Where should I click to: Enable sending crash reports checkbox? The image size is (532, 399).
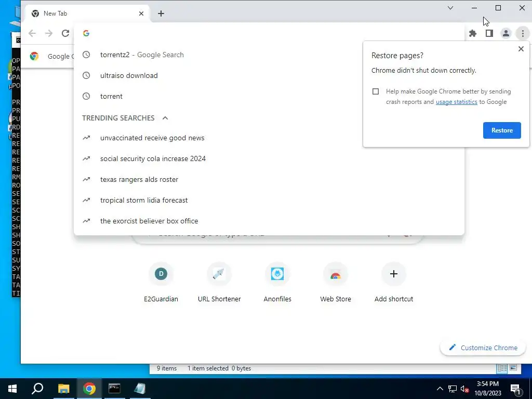click(376, 91)
